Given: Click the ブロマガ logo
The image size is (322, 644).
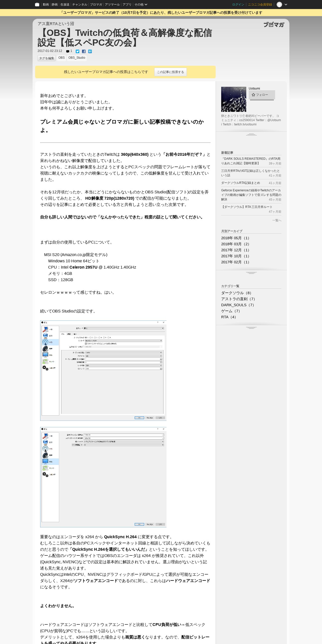Looking at the screenshot, I should [x=274, y=24].
